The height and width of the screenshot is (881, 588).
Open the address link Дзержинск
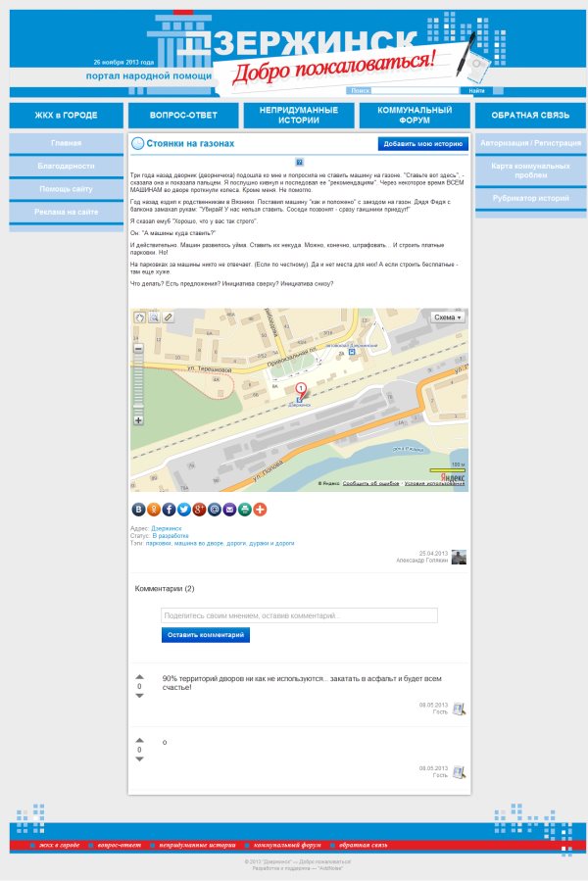click(x=167, y=529)
